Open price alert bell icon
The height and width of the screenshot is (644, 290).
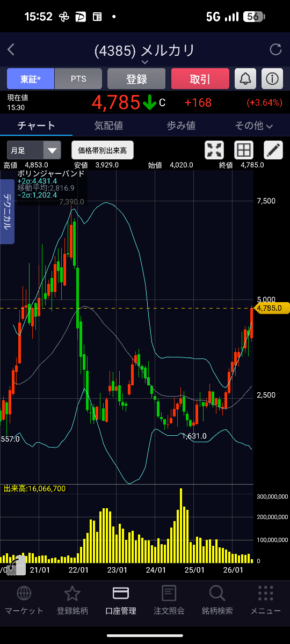pyautogui.click(x=245, y=79)
